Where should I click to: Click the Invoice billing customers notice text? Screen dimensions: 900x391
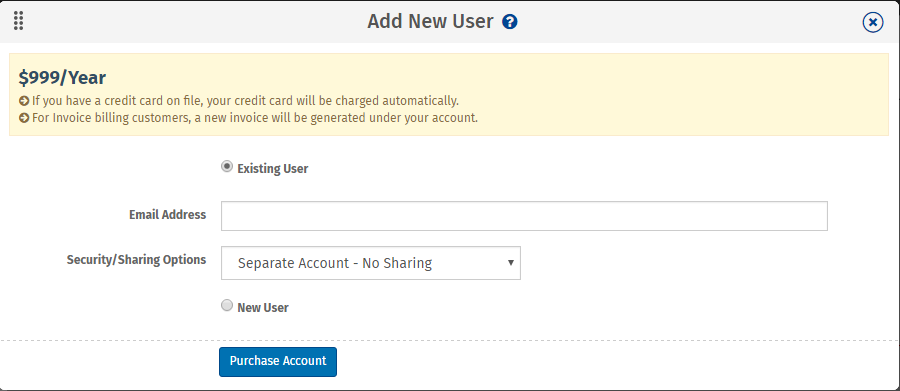tap(255, 118)
